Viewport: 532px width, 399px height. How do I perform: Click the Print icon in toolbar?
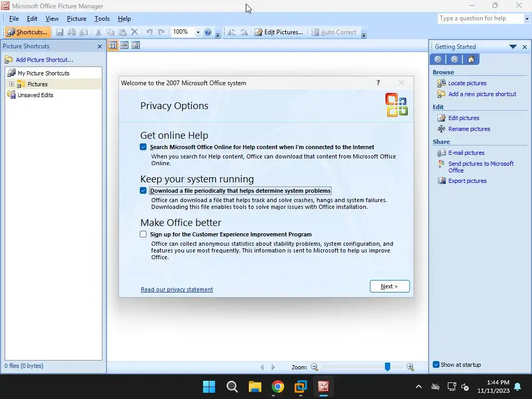tap(72, 32)
